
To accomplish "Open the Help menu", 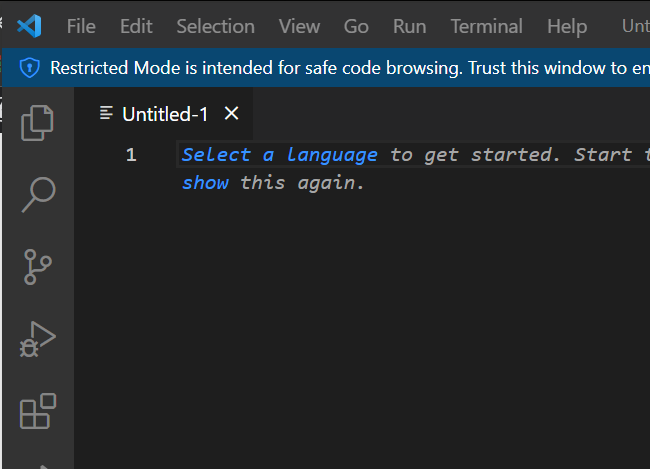I will [x=567, y=27].
